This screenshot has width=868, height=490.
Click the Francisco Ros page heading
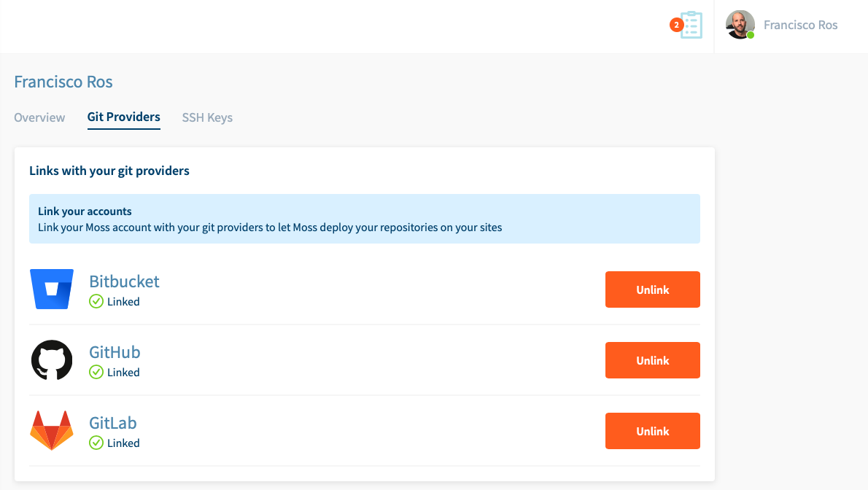click(63, 82)
